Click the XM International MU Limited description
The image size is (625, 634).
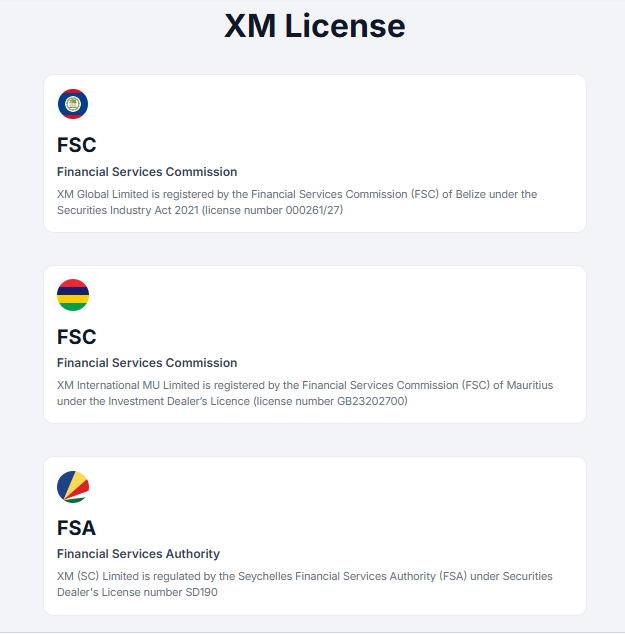click(305, 393)
